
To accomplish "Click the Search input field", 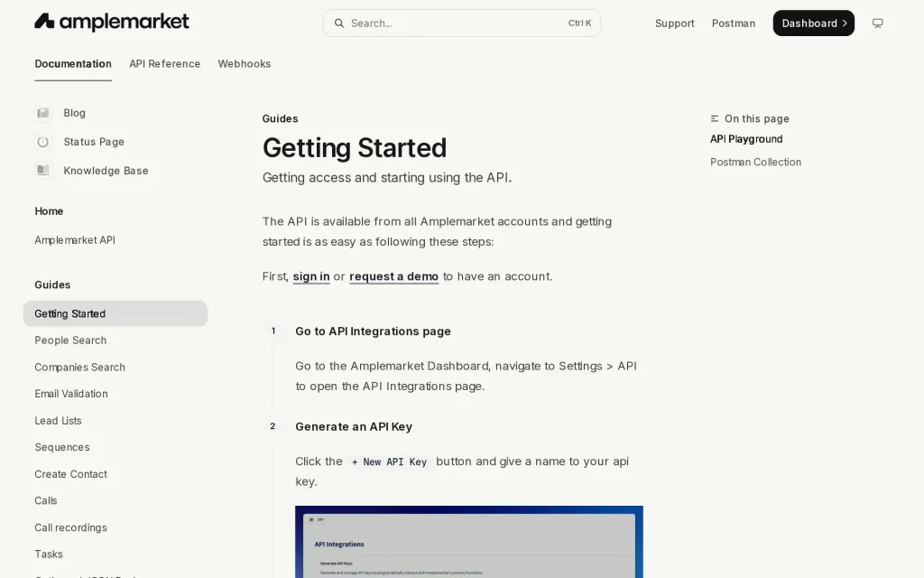I will pos(462,23).
